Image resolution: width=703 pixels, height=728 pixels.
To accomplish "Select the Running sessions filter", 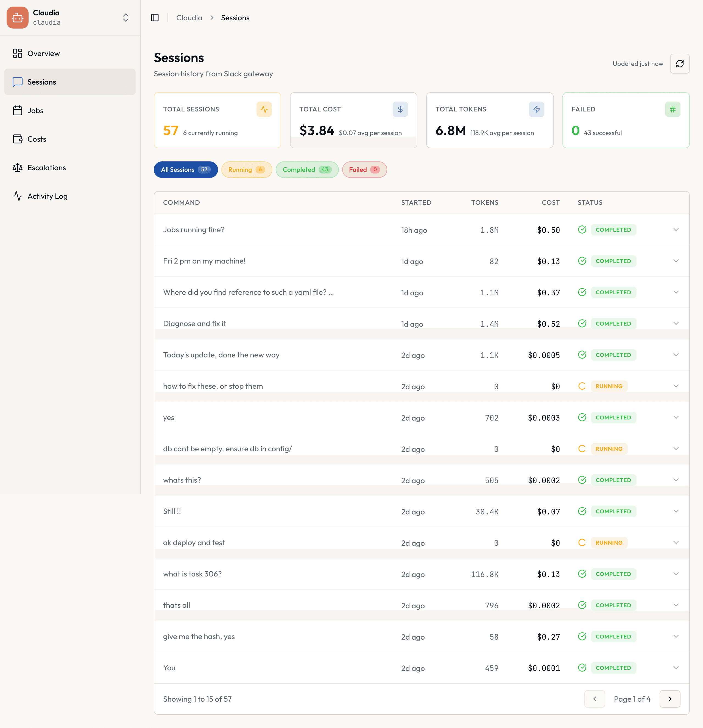I will pos(246,170).
